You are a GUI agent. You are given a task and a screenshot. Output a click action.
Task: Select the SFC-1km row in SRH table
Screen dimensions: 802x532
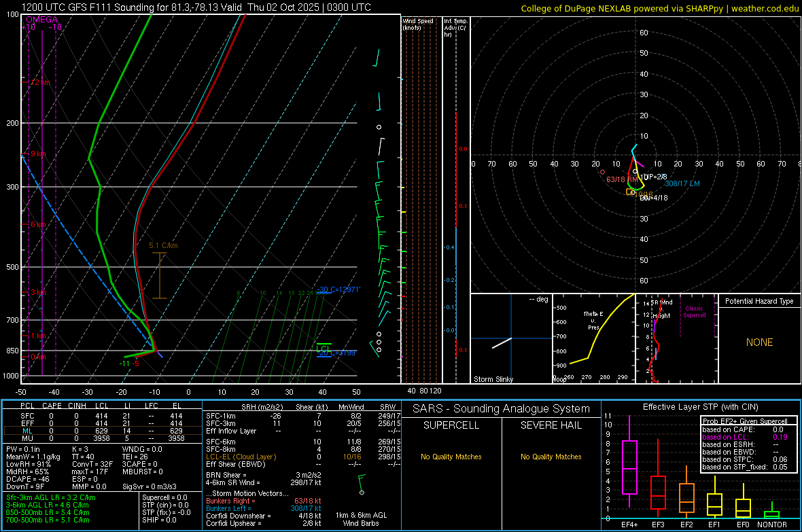[303, 416]
